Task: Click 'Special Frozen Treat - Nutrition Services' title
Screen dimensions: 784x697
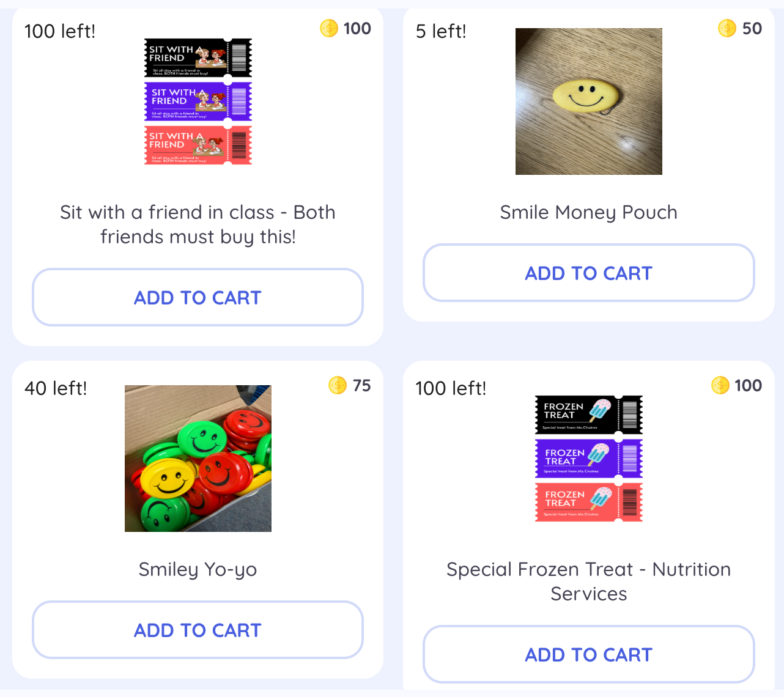Action: point(588,581)
